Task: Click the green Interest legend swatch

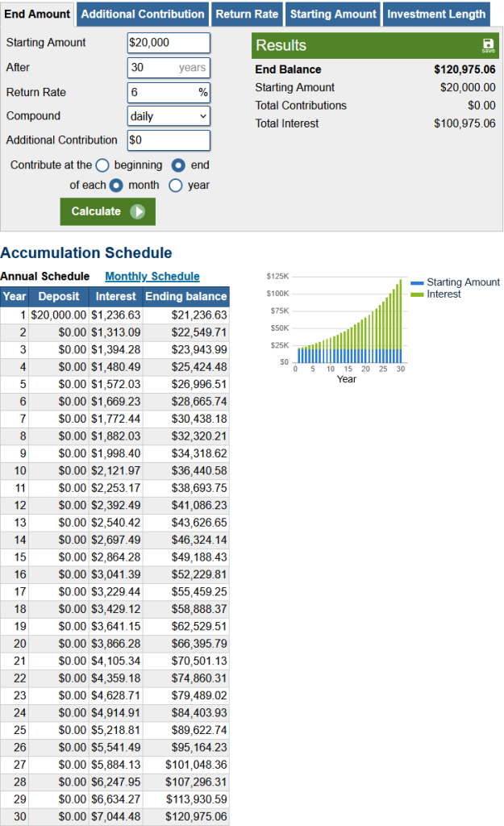Action: click(417, 294)
